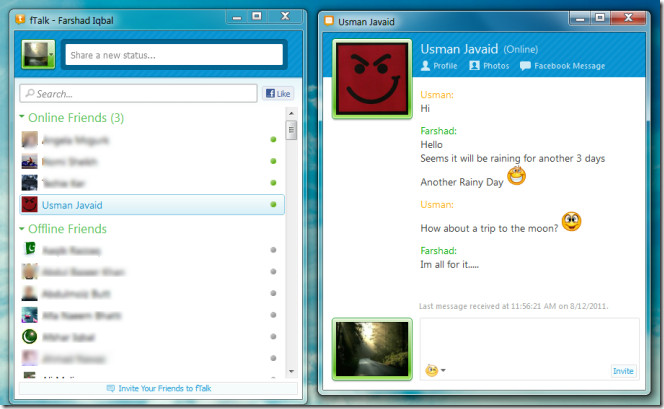This screenshot has width=664, height=409.
Task: Select Usman Javaid in friends list
Action: click(152, 205)
